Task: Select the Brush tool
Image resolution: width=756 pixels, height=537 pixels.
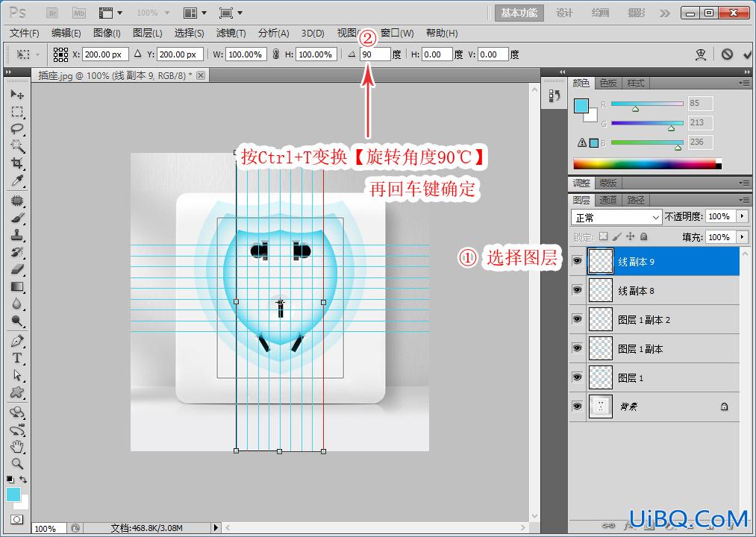Action: tap(17, 218)
